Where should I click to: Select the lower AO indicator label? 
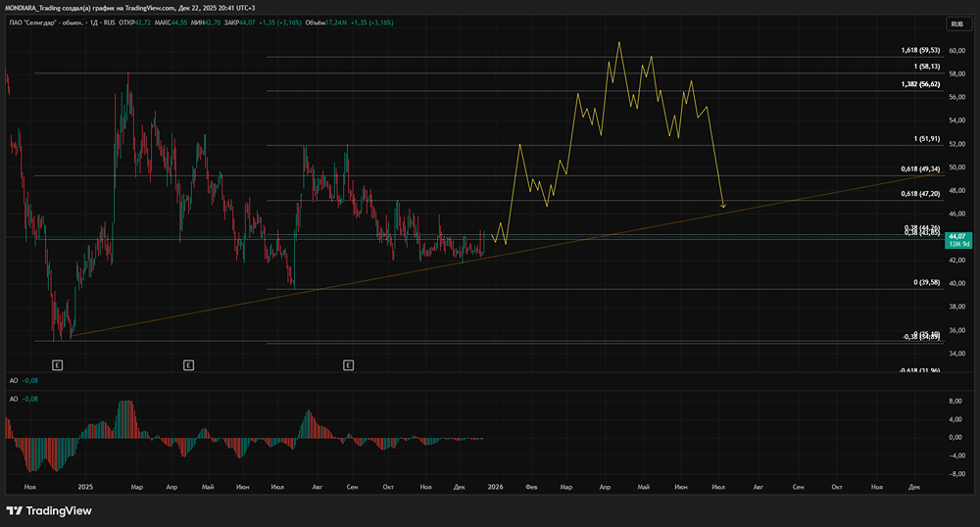point(15,399)
